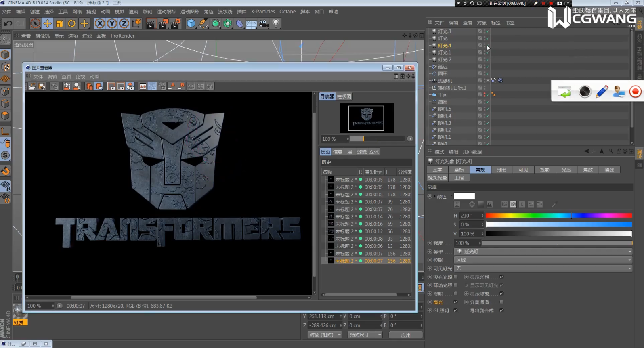
Task: Click the white 颜色 swatch
Action: click(x=464, y=196)
